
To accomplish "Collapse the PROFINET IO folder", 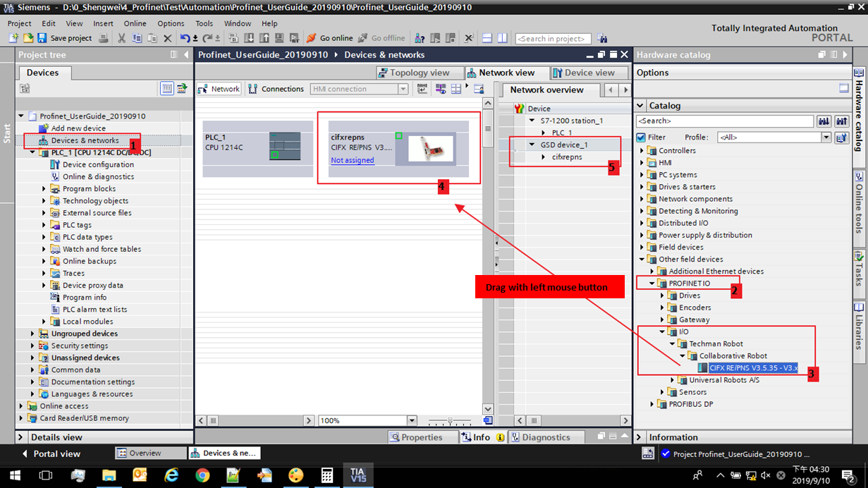I will 652,283.
